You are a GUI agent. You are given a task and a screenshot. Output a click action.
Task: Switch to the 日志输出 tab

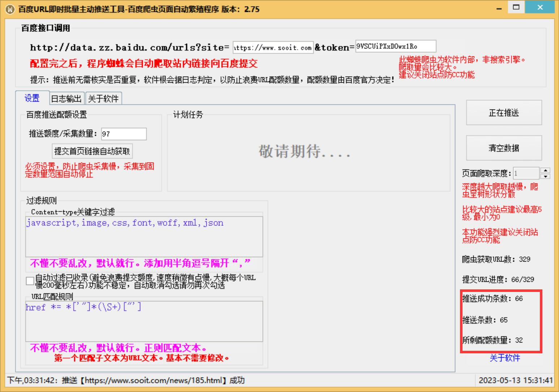[x=67, y=99]
